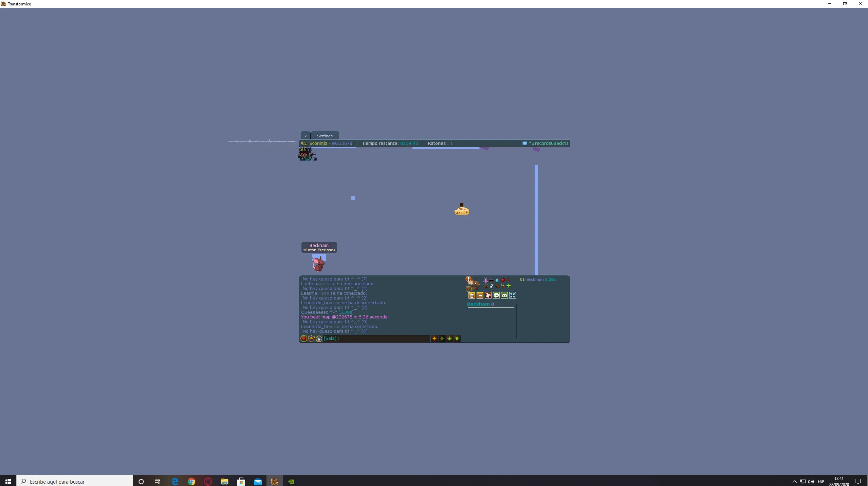Open the Task View taskbar button
The width and height of the screenshot is (868, 486).
pyautogui.click(x=158, y=481)
